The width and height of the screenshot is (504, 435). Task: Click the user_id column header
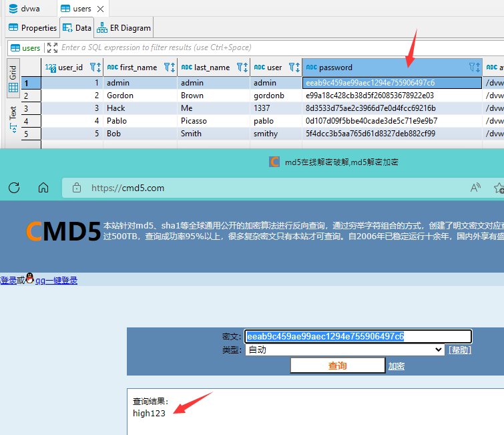(72, 67)
